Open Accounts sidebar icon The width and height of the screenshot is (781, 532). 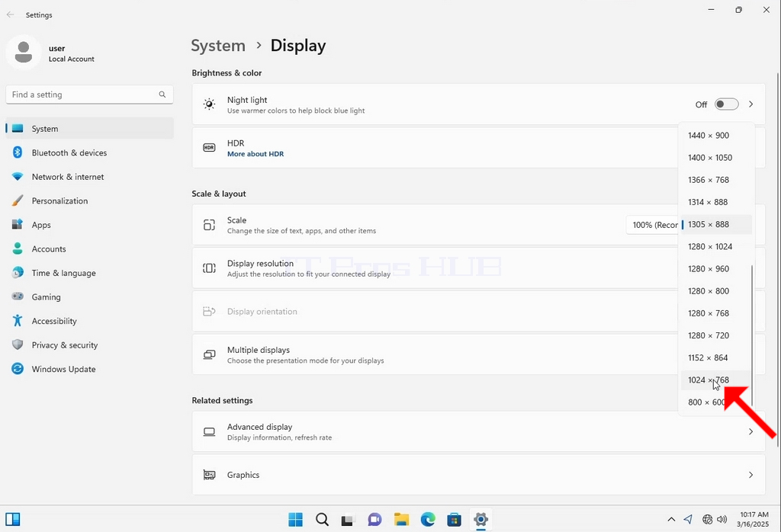coord(18,248)
